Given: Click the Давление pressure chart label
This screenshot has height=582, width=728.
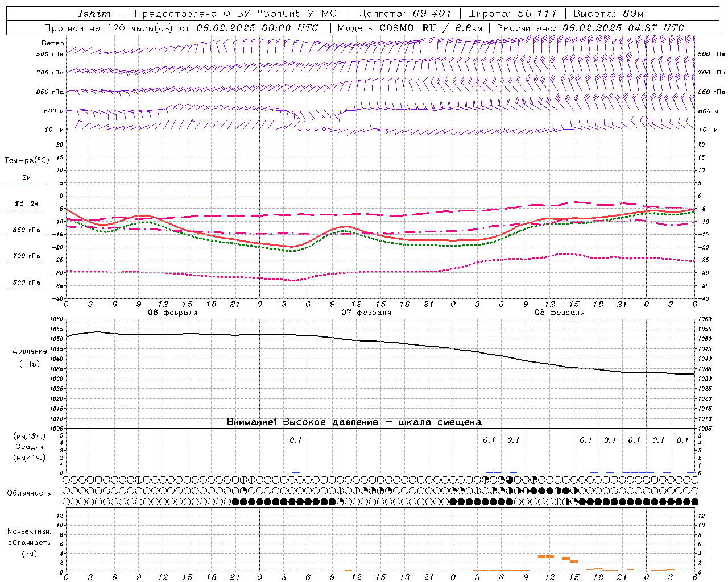Looking at the screenshot, I should point(30,351).
